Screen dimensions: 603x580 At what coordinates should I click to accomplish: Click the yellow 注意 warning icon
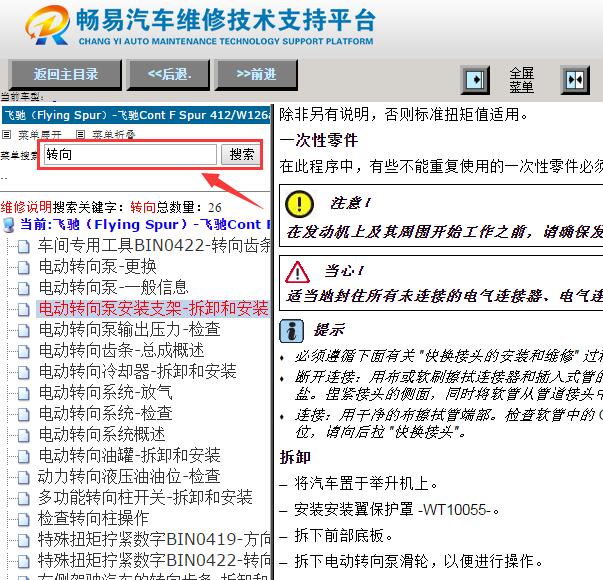(x=299, y=203)
